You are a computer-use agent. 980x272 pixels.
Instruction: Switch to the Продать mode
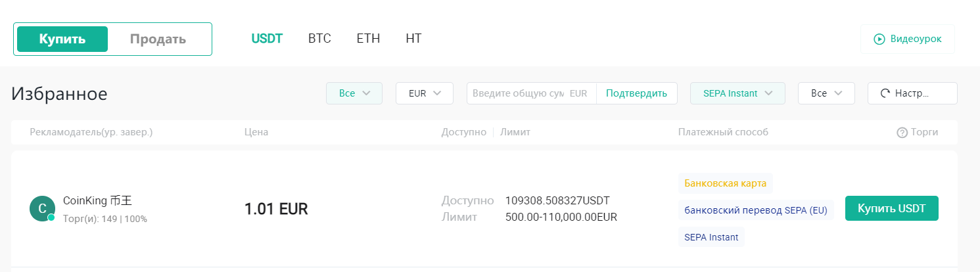click(x=158, y=39)
